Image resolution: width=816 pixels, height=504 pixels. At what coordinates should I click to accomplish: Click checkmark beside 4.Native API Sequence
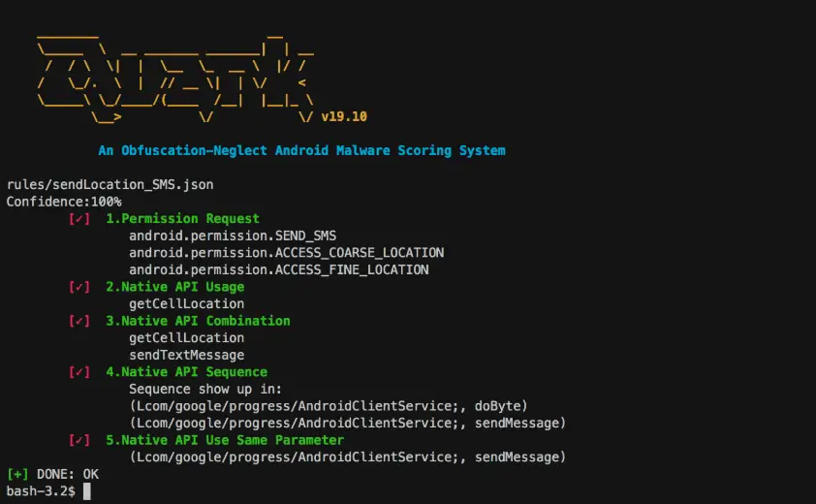79,372
